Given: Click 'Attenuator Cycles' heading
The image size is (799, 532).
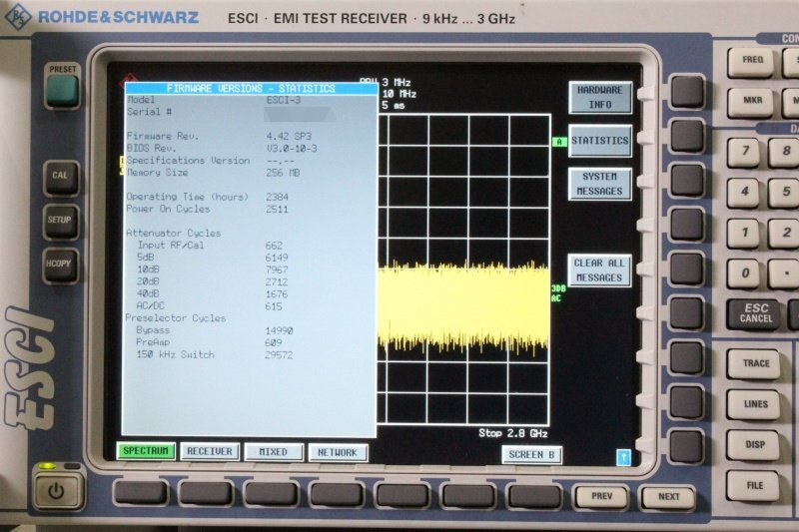Looking at the screenshot, I should coord(173,234).
